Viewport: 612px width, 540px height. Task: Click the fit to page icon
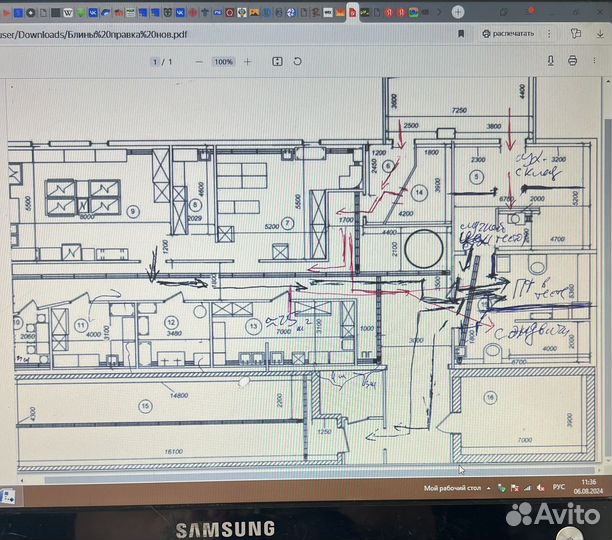274,61
